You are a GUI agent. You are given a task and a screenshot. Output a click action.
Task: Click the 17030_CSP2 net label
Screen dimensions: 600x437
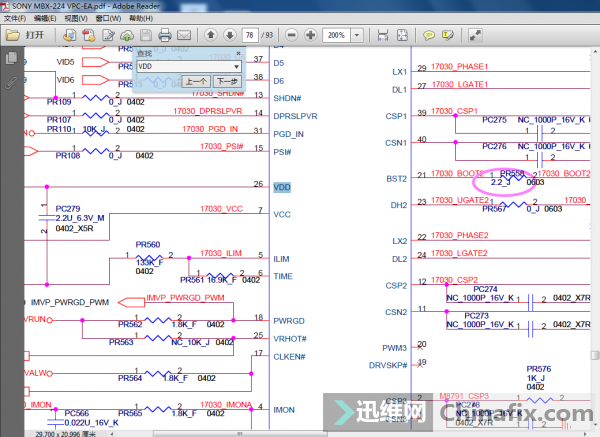point(454,280)
